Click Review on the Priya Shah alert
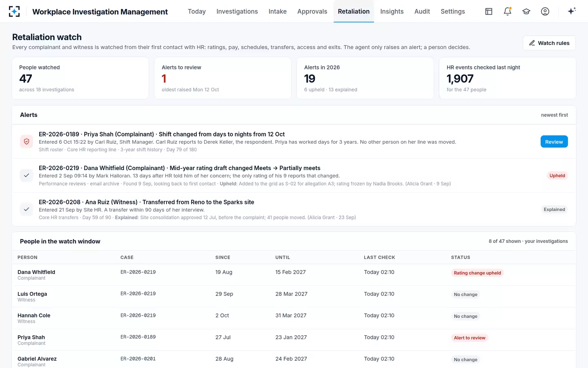Viewport: 588px width, 368px height. pos(554,141)
